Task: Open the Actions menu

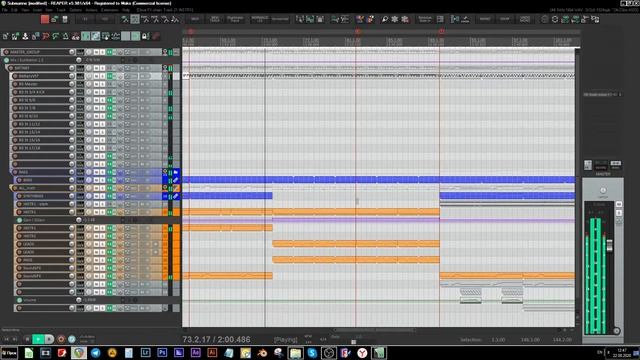Action: (91, 10)
